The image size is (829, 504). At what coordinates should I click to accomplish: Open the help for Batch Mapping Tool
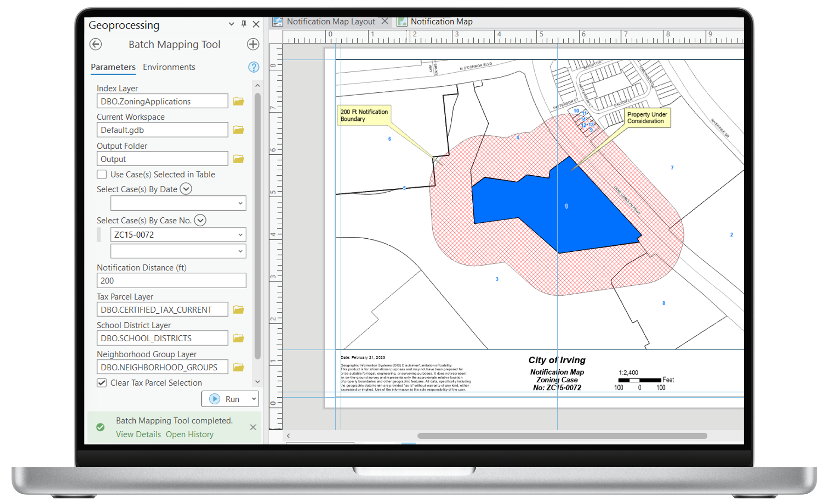point(253,67)
